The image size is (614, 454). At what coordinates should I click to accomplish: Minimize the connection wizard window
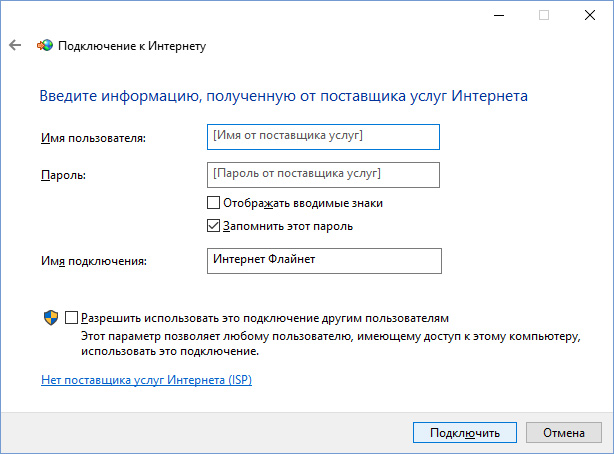pyautogui.click(x=499, y=15)
